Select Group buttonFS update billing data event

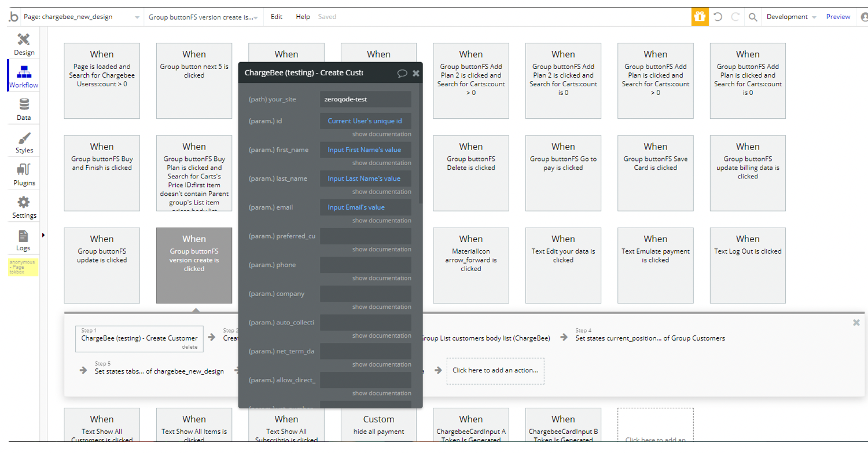click(x=748, y=173)
